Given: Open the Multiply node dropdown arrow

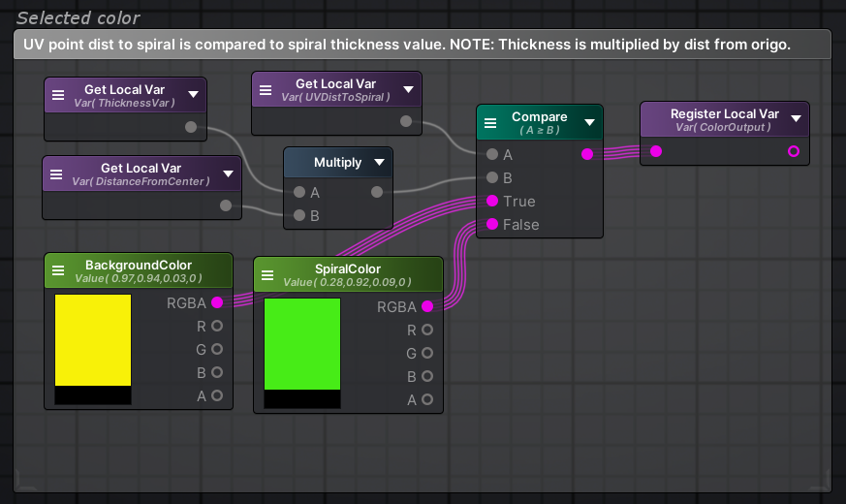Looking at the screenshot, I should [379, 163].
